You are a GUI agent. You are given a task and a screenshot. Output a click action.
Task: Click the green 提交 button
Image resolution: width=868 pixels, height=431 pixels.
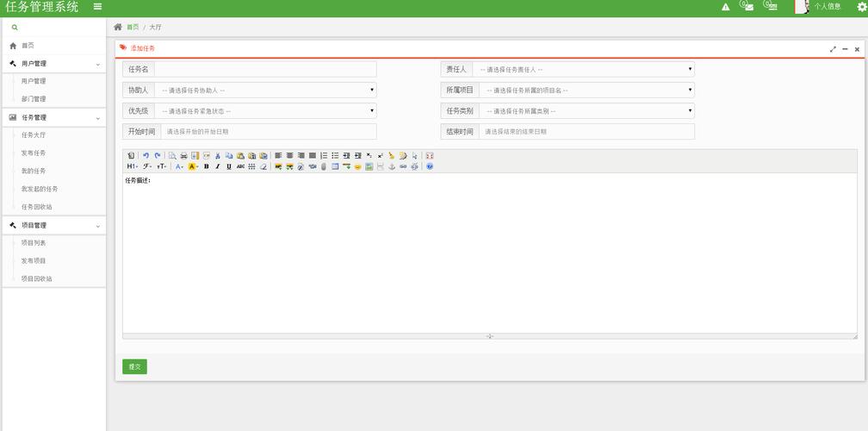pyautogui.click(x=134, y=366)
